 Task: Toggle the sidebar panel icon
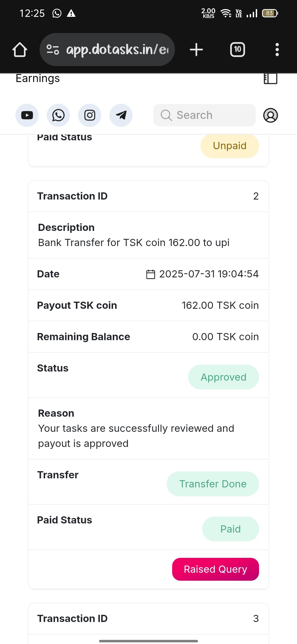tap(270, 78)
